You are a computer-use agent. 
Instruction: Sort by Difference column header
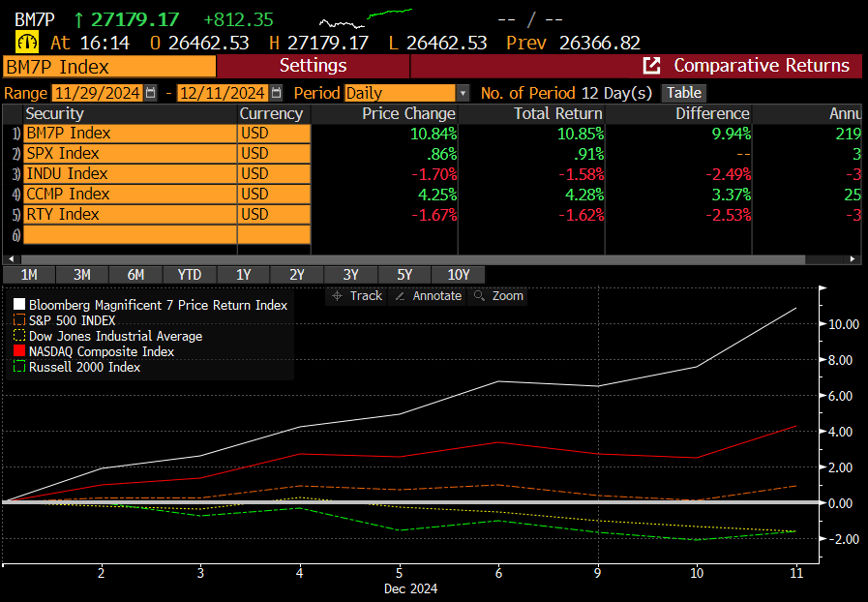[712, 113]
